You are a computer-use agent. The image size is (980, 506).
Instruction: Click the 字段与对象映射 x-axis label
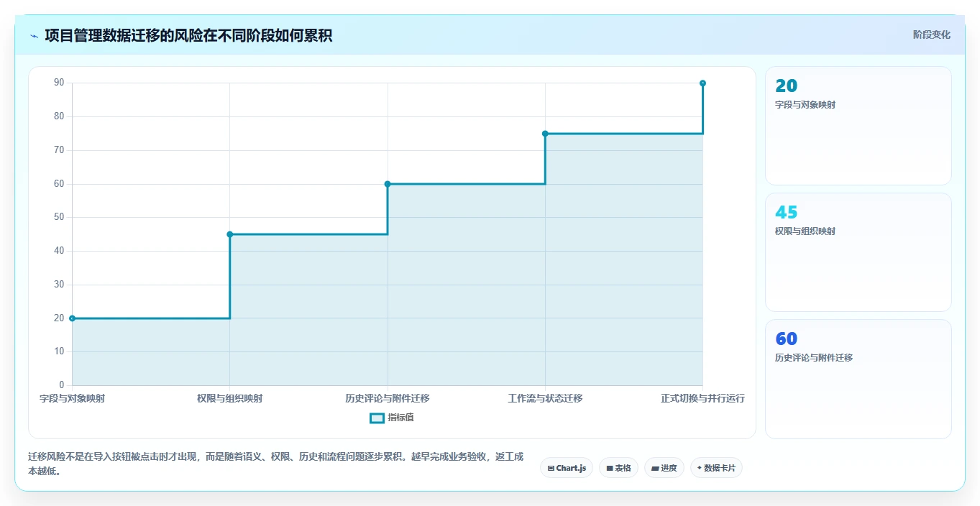72,398
